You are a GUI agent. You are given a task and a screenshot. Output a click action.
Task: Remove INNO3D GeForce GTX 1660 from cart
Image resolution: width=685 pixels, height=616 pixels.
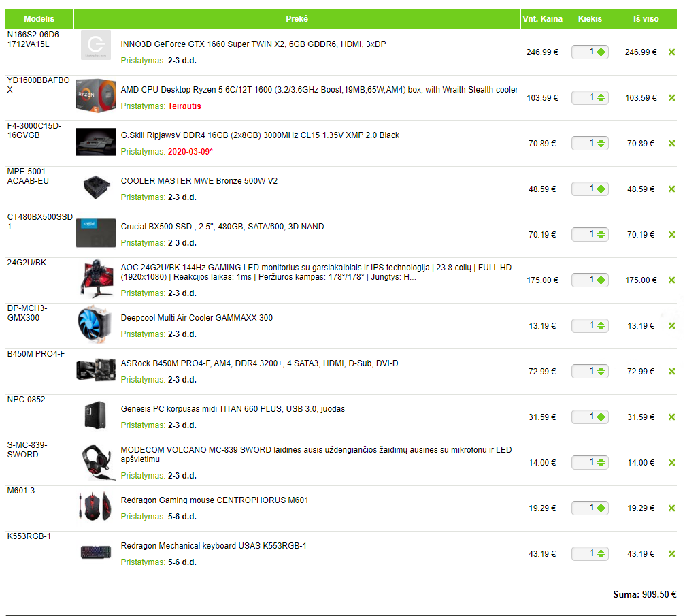(x=671, y=52)
